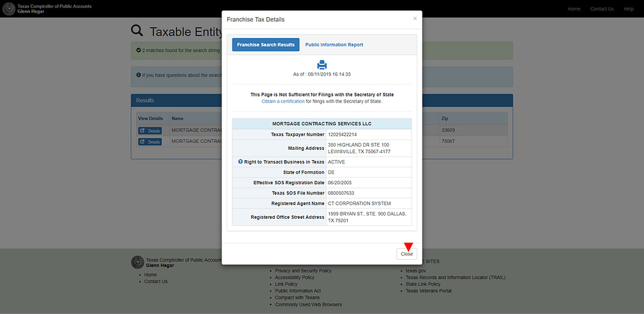Image resolution: width=644 pixels, height=314 pixels.
Task: Click the printer icon in the dialog
Action: pyautogui.click(x=322, y=65)
